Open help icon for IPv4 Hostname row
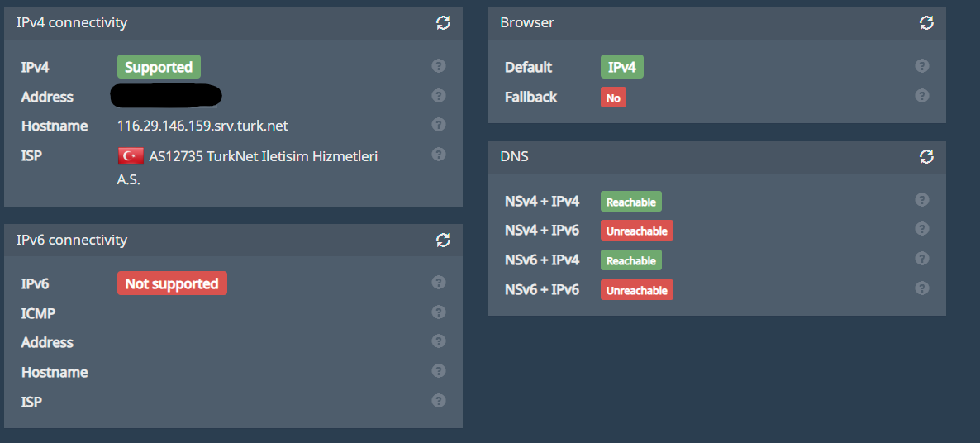This screenshot has height=443, width=980. pyautogui.click(x=439, y=125)
